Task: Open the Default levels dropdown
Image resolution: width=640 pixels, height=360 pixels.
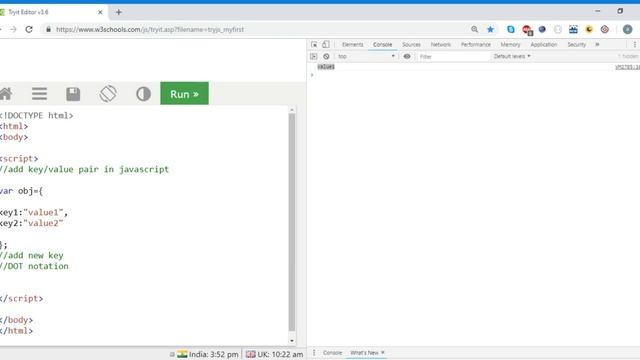Action: [x=512, y=56]
